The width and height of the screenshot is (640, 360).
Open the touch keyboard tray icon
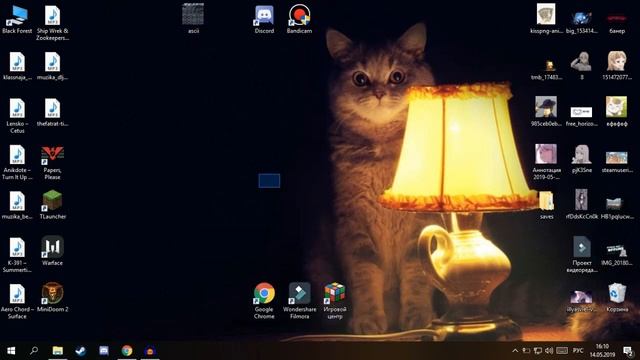click(x=562, y=351)
